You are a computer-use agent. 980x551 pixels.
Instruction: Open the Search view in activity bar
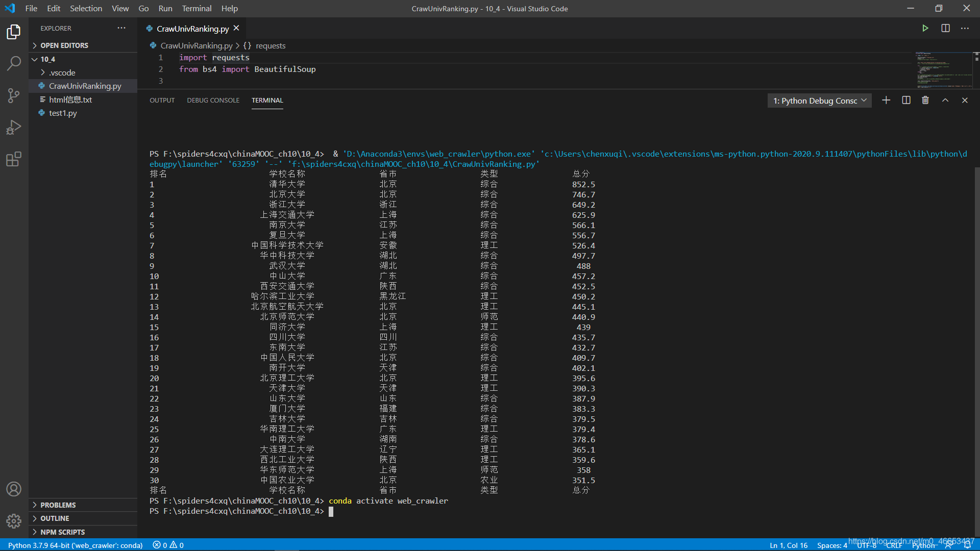[x=14, y=63]
